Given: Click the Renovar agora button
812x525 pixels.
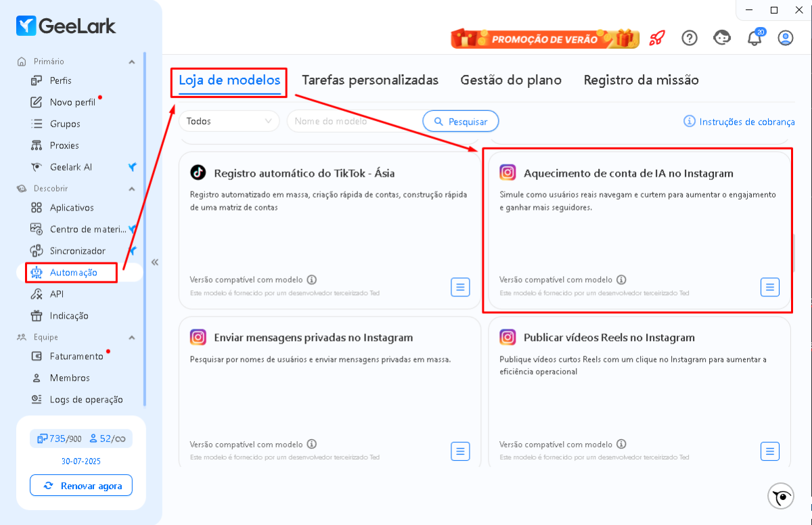Looking at the screenshot, I should pyautogui.click(x=81, y=486).
